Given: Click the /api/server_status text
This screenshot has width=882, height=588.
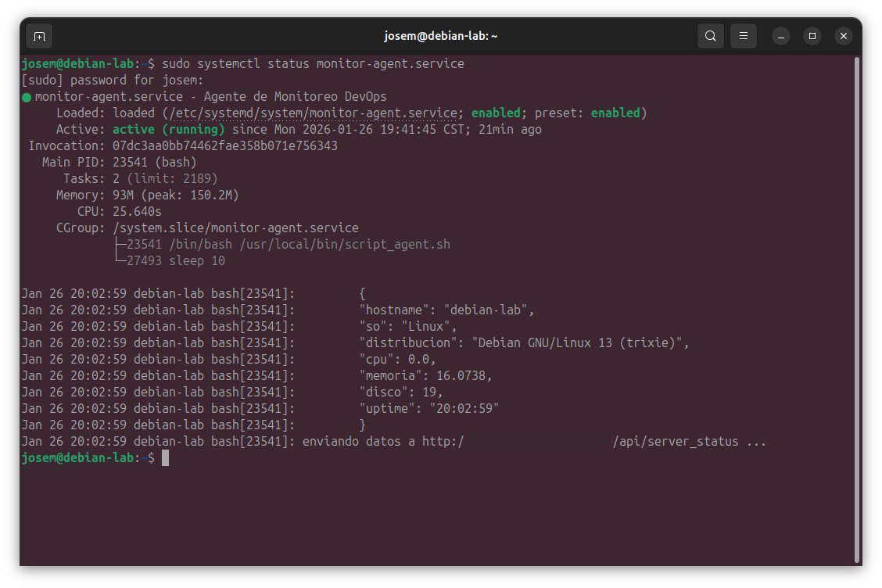Looking at the screenshot, I should pos(676,441).
